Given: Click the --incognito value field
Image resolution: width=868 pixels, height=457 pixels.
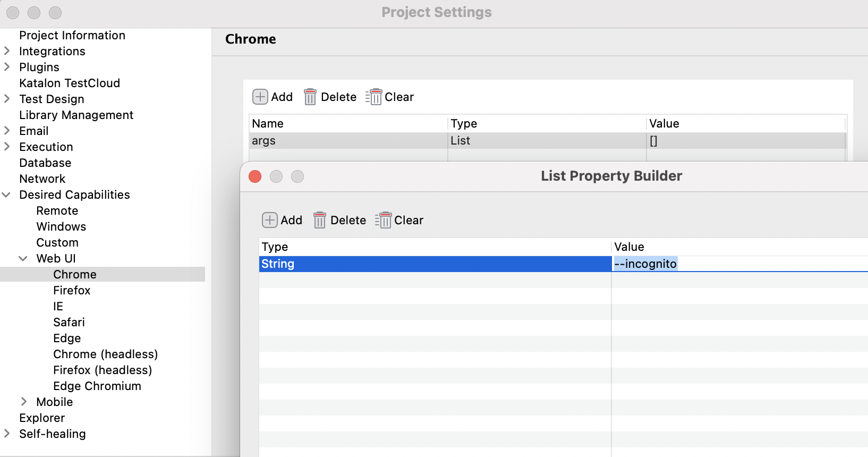Looking at the screenshot, I should tap(645, 264).
